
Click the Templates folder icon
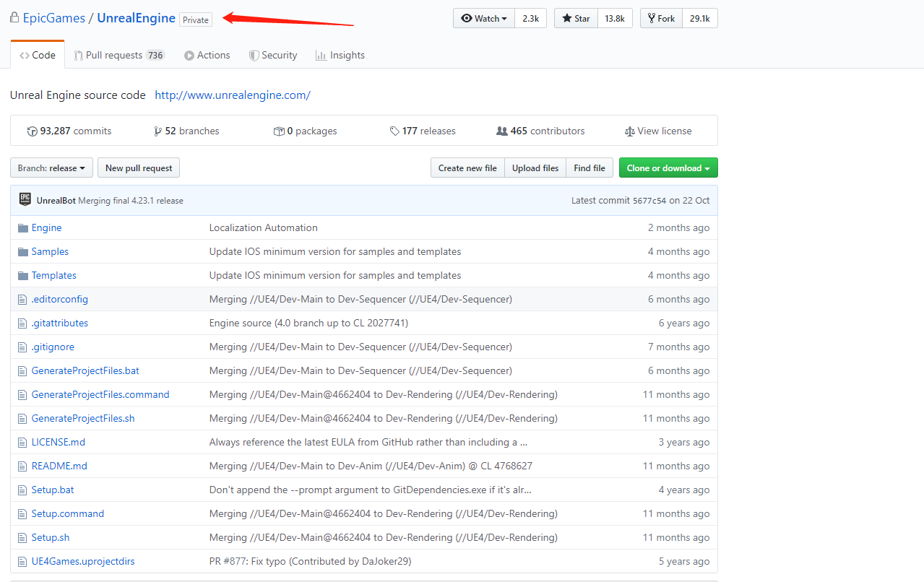click(x=23, y=275)
